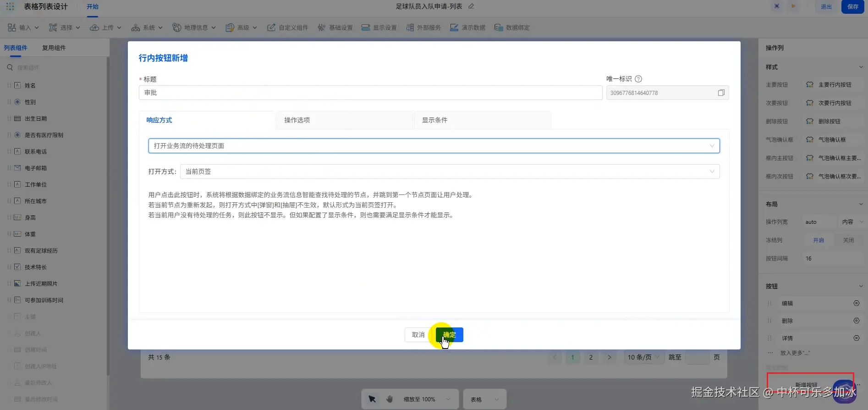Copy the unique identifier with copy icon
This screenshot has width=868, height=410.
pos(721,93)
